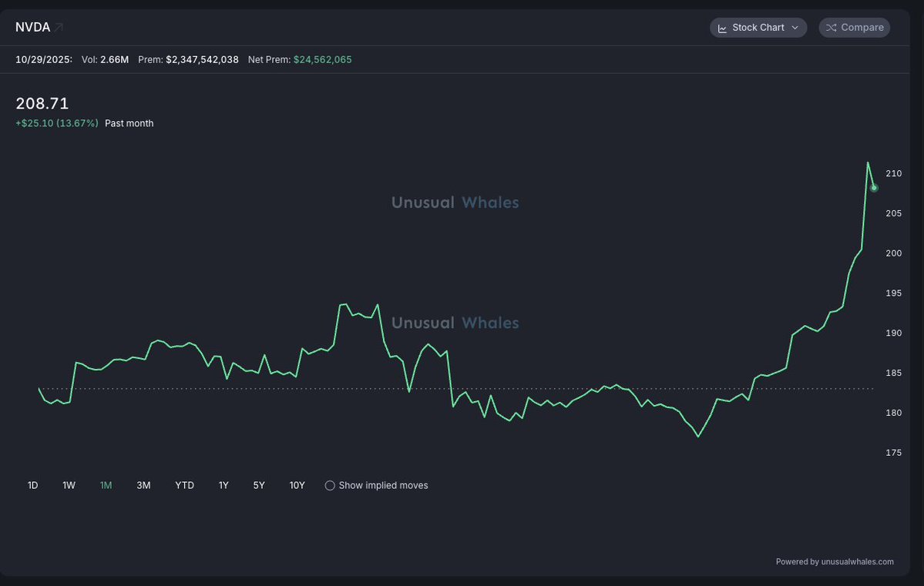
Task: Click the chart peak near 210
Action: [x=868, y=163]
